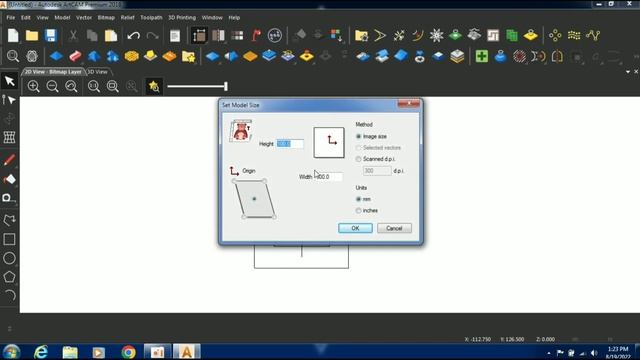Screen dimensions: 640x360
Task: Click the red arrow toolbar icon
Action: (256, 36)
